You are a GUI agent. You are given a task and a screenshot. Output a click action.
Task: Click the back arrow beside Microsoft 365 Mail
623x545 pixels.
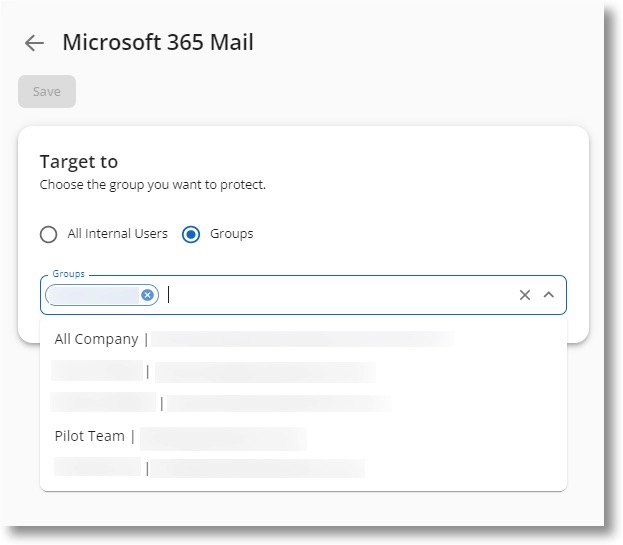pyautogui.click(x=34, y=43)
